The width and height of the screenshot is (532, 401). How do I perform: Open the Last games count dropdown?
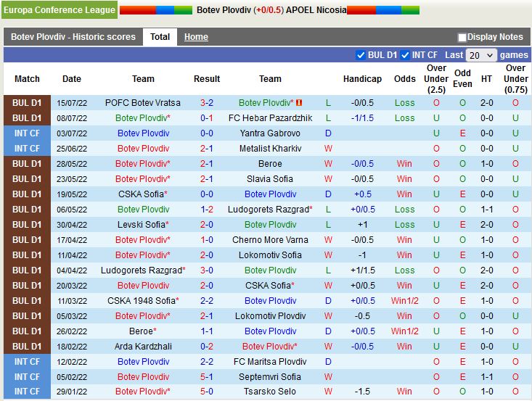tap(481, 55)
